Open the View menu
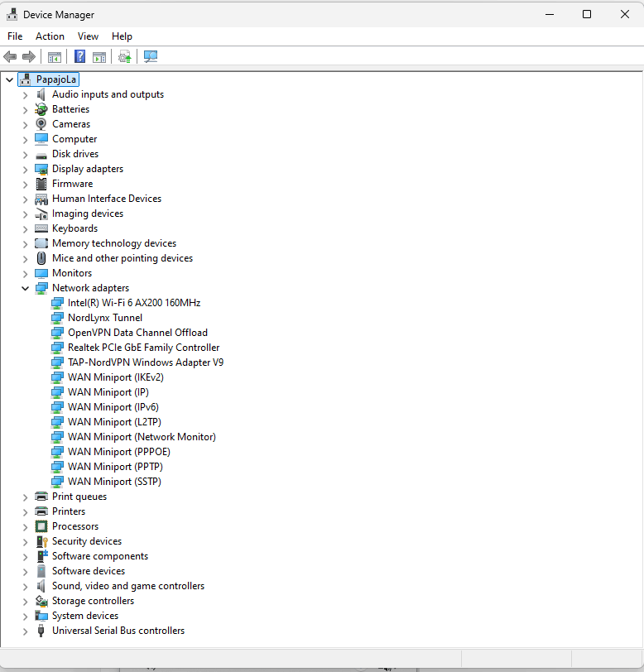The image size is (644, 672). coord(88,36)
